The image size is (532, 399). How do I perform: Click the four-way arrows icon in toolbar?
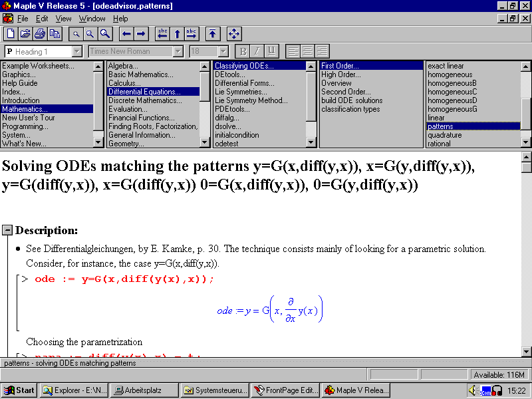(x=234, y=33)
